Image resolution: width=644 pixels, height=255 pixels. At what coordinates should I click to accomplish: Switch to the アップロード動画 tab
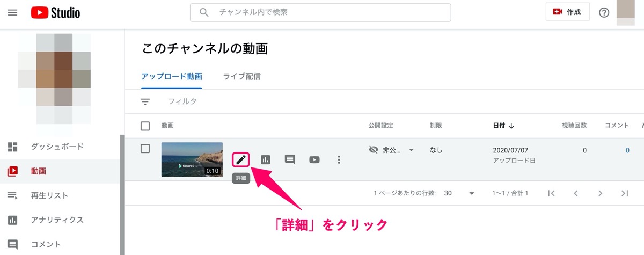tap(172, 76)
